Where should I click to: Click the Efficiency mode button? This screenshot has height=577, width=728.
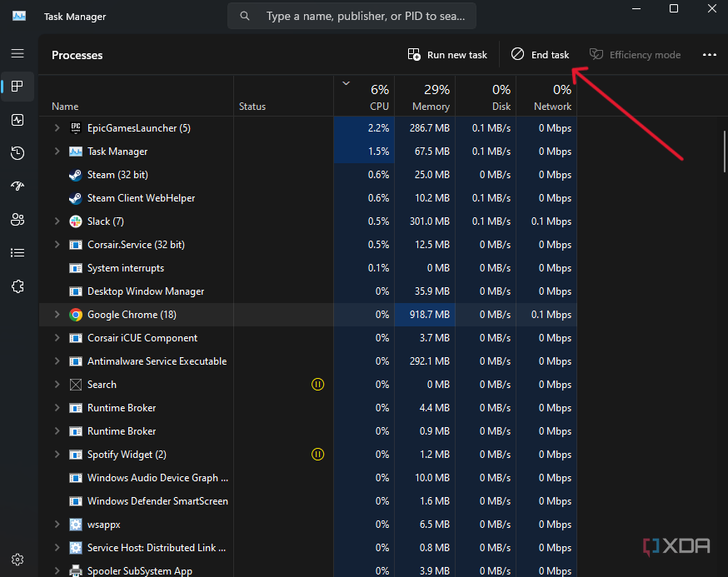coord(636,55)
